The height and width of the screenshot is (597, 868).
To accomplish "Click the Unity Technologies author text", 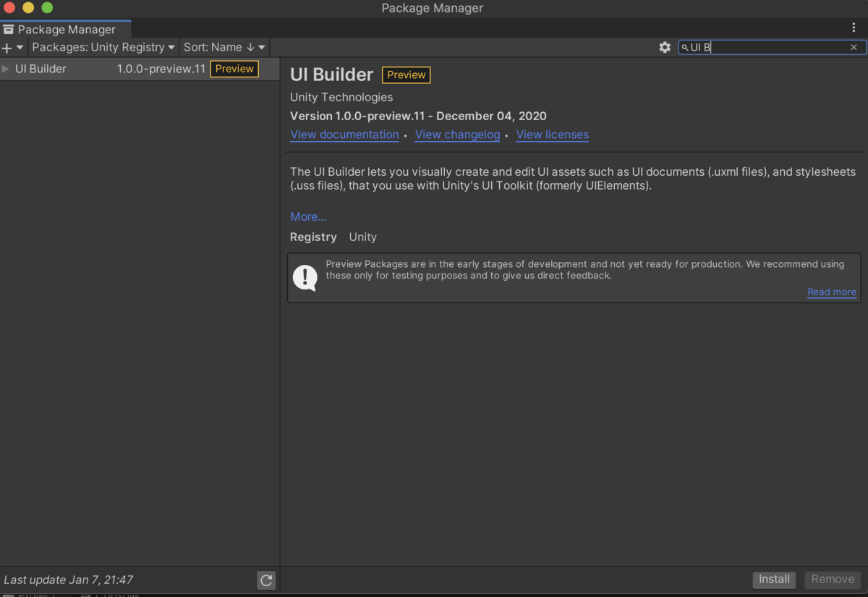I will 341,97.
